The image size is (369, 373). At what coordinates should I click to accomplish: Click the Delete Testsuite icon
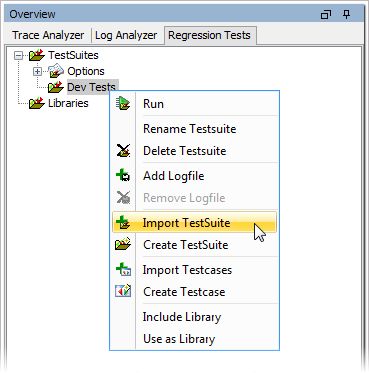coord(123,151)
